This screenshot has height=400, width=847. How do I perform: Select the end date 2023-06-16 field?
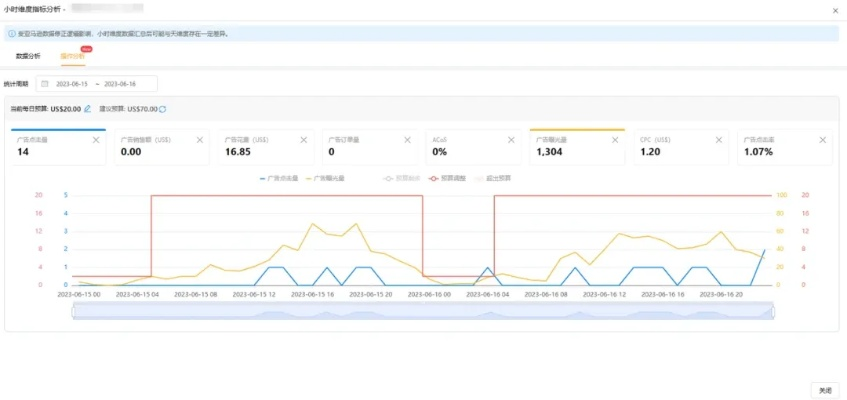tap(120, 84)
